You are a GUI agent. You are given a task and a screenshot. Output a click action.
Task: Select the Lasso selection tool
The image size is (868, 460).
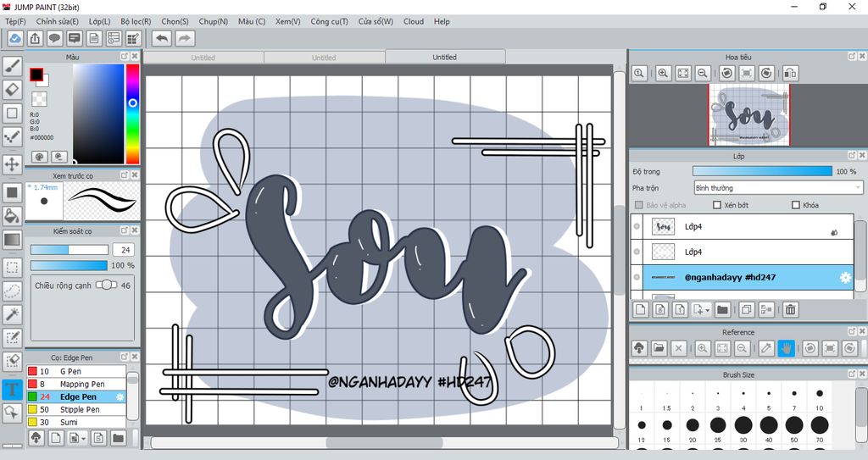click(12, 291)
